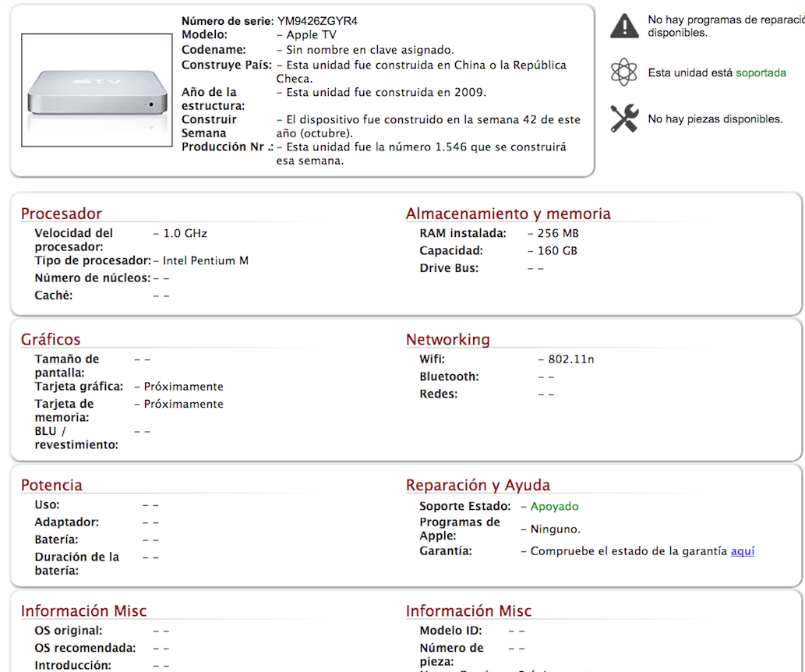Click the green 'Apoyado' support status
The height and width of the screenshot is (672, 805).
(x=555, y=507)
